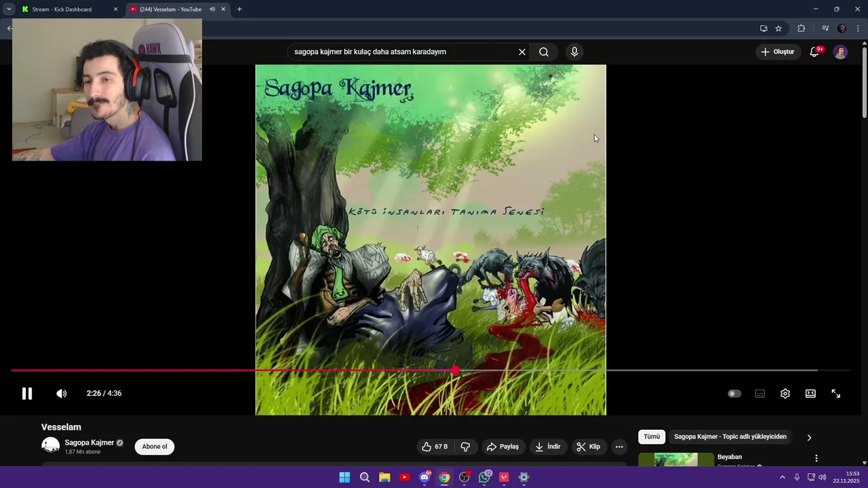Close the Vesselam - YouTube tab

pyautogui.click(x=223, y=9)
